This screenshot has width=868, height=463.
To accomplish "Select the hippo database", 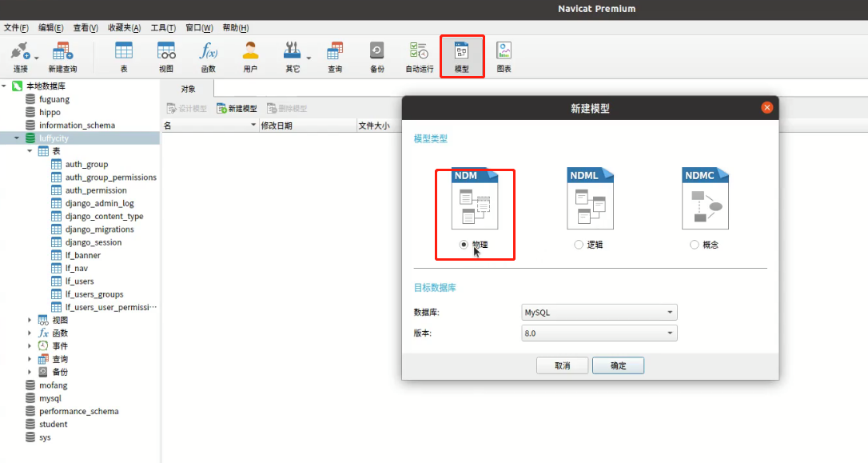I will 50,112.
